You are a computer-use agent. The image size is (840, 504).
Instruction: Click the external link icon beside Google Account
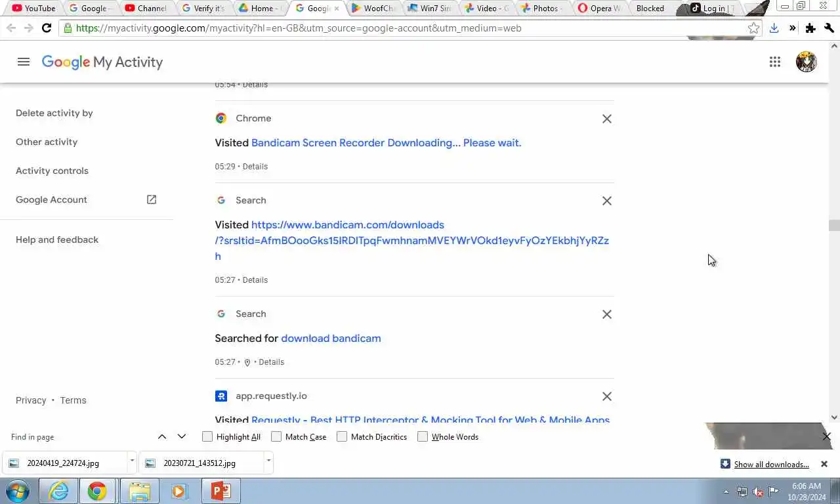click(152, 199)
